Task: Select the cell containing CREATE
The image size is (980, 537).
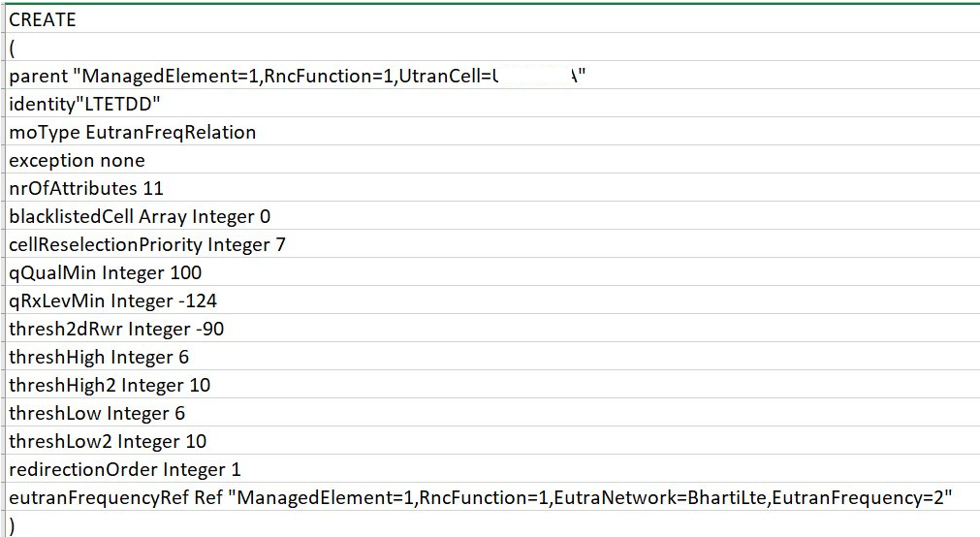Action: [x=492, y=19]
